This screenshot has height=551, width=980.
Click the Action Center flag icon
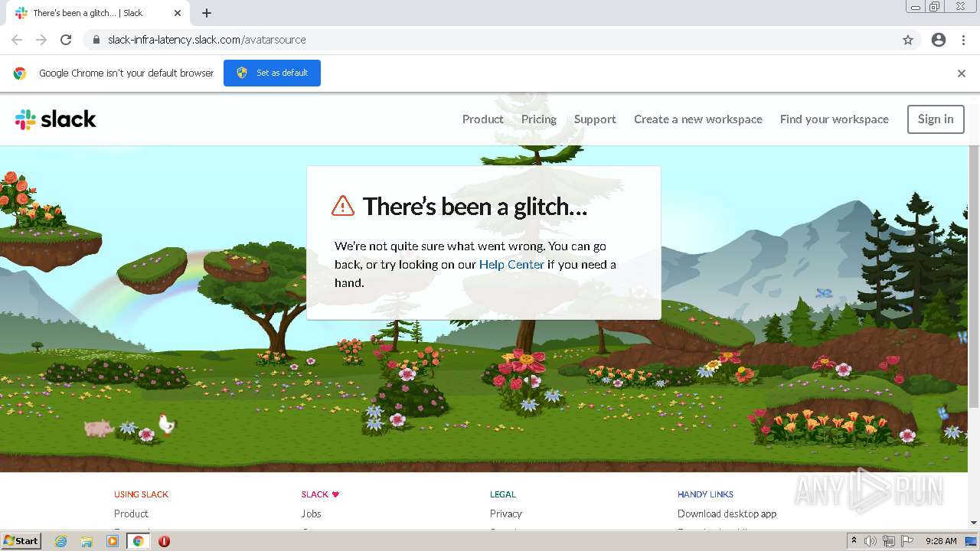907,541
